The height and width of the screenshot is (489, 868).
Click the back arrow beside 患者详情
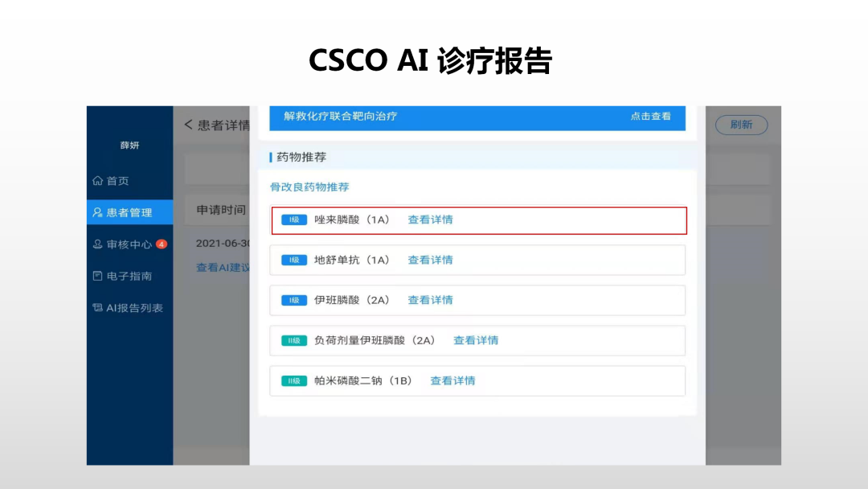[188, 125]
